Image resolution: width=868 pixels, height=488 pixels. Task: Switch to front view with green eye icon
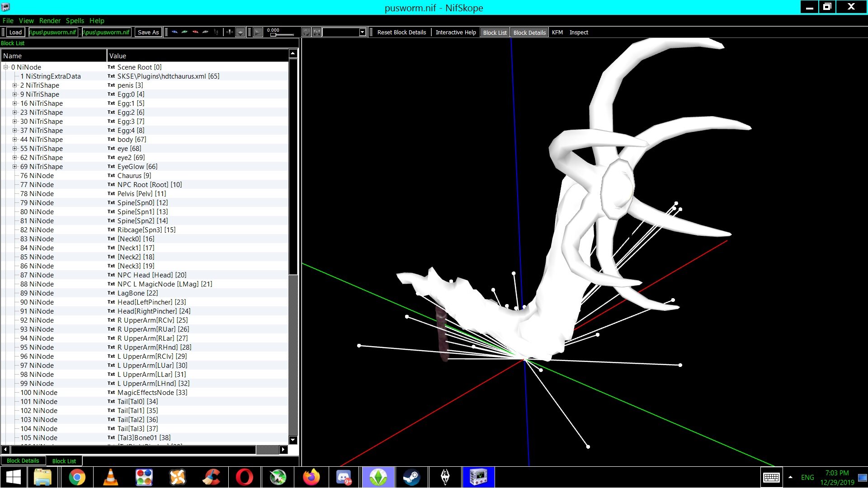click(185, 32)
